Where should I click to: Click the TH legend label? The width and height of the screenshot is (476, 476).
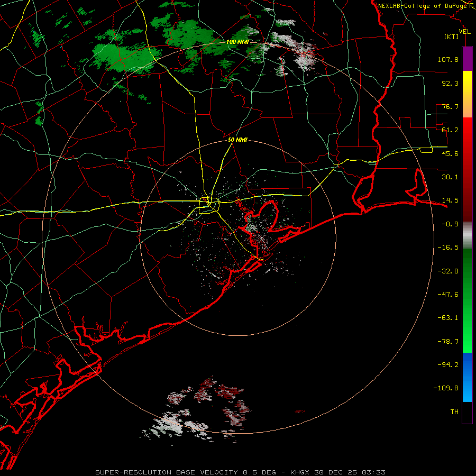(x=454, y=412)
